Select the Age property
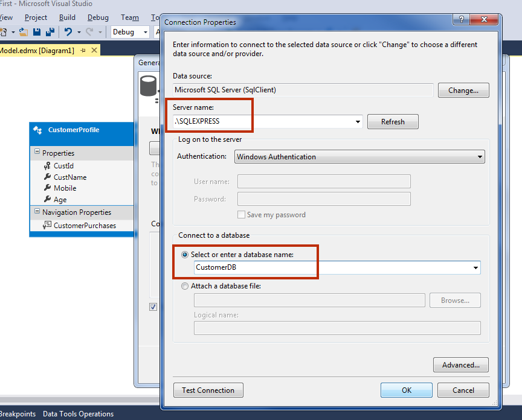 point(60,200)
